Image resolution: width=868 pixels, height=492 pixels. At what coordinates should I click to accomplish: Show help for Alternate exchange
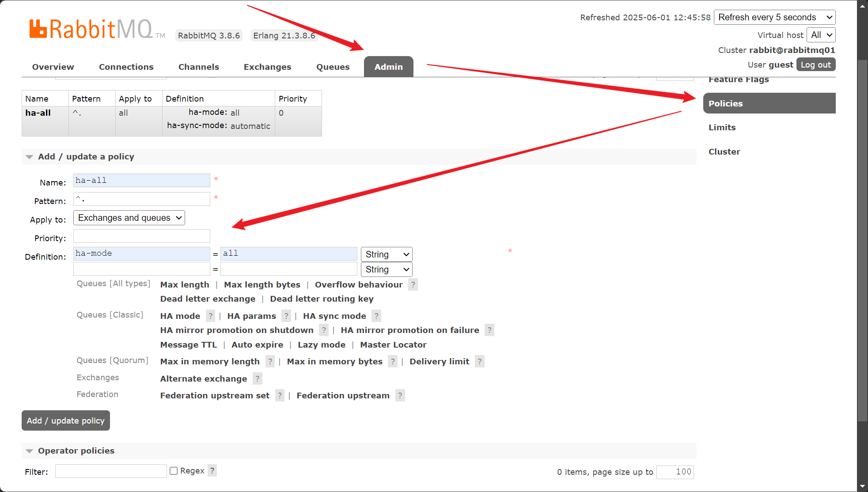[258, 379]
